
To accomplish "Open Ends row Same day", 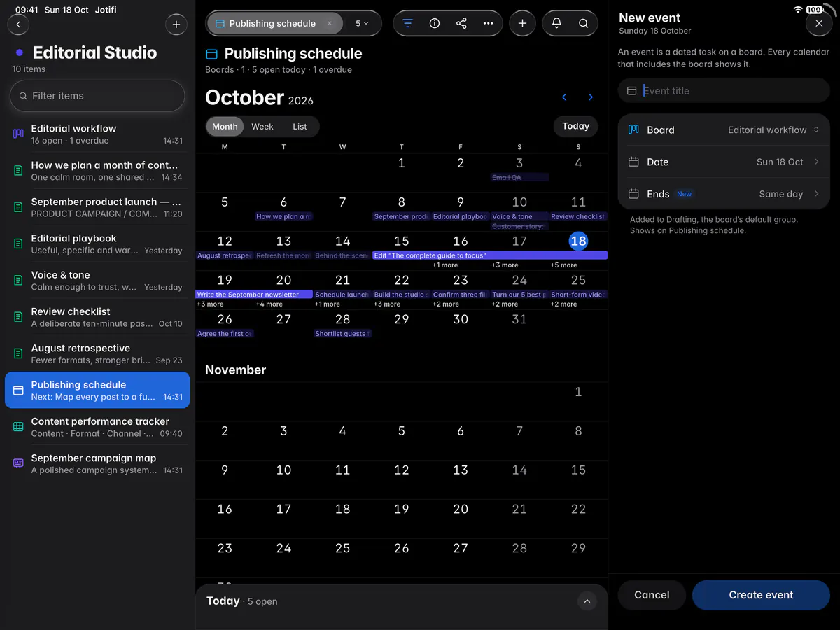I will [724, 194].
